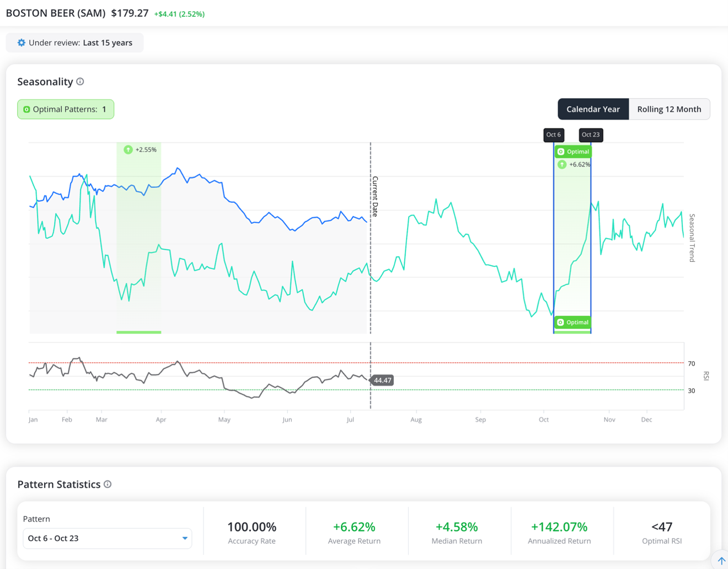Image resolution: width=728 pixels, height=569 pixels.
Task: Click the Pattern dropdown arrow
Action: click(185, 538)
